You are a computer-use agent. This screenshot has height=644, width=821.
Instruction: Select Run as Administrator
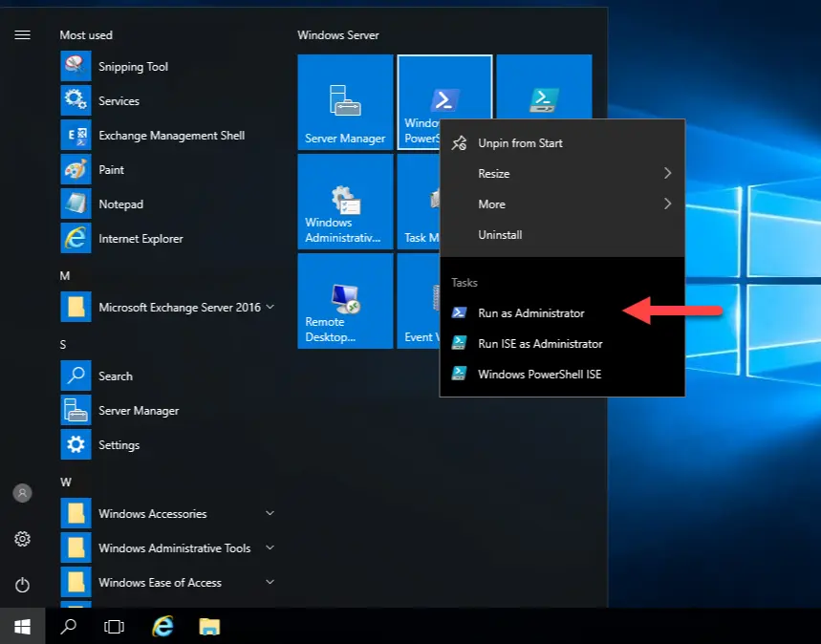[530, 313]
